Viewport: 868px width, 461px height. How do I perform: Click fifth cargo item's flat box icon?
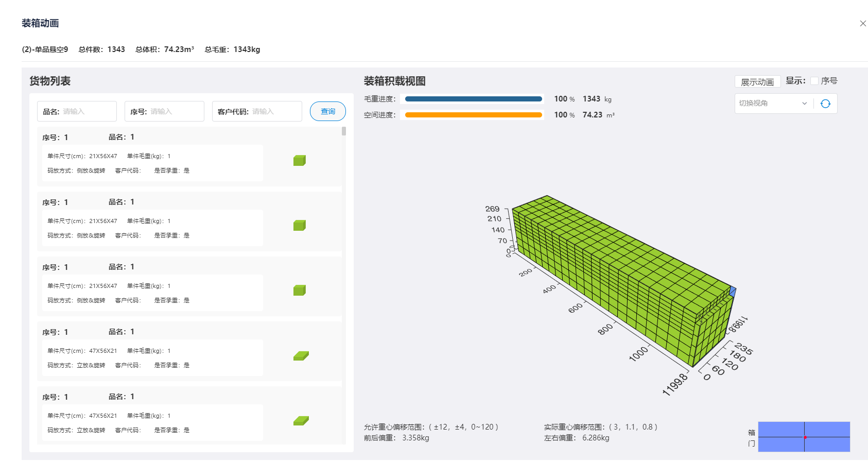coord(301,421)
